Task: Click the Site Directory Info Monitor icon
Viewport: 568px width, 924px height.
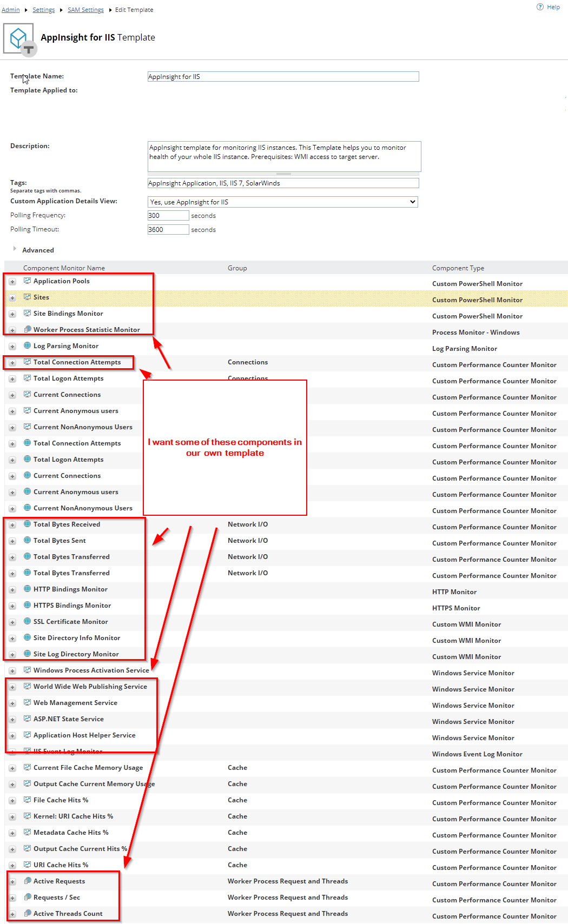Action: 27,637
